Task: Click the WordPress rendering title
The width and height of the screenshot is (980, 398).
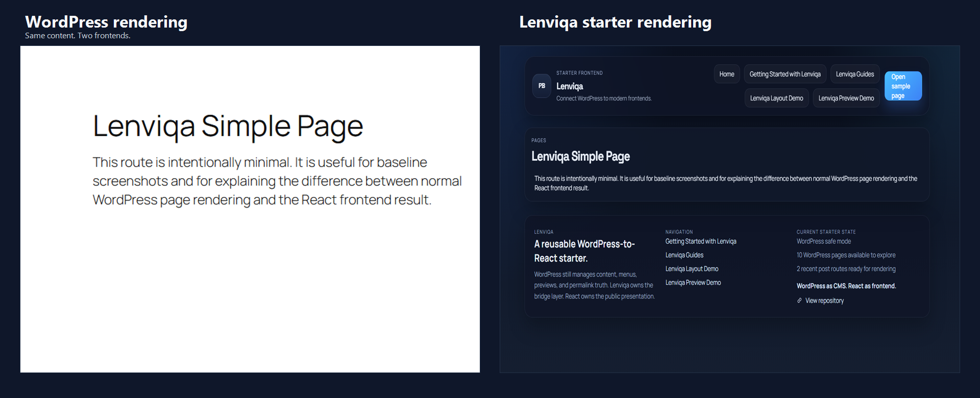Action: point(106,22)
